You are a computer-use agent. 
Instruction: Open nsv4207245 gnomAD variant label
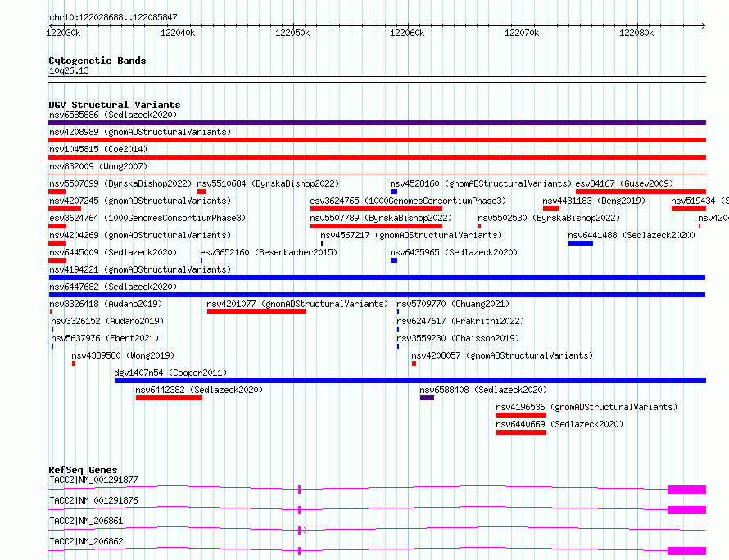140,201
